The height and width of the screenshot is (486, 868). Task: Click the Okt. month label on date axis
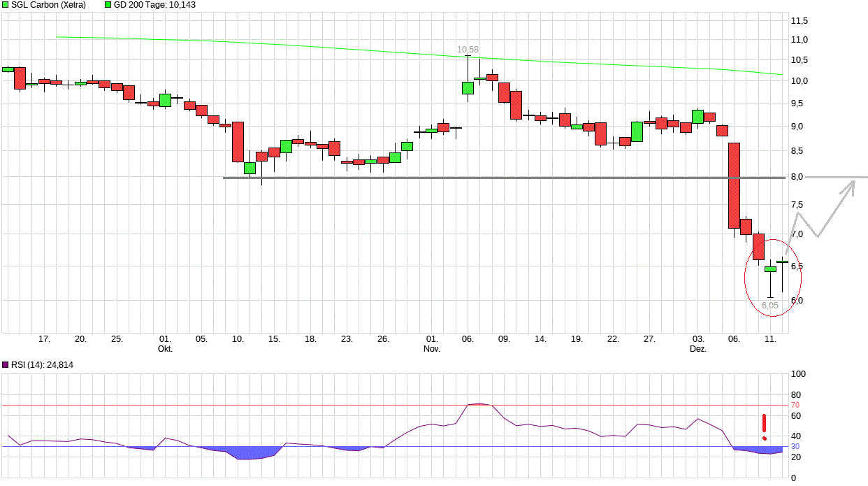click(165, 348)
